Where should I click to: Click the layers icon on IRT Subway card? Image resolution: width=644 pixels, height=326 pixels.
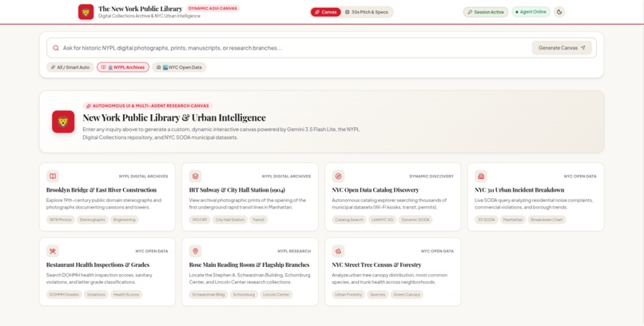(196, 176)
